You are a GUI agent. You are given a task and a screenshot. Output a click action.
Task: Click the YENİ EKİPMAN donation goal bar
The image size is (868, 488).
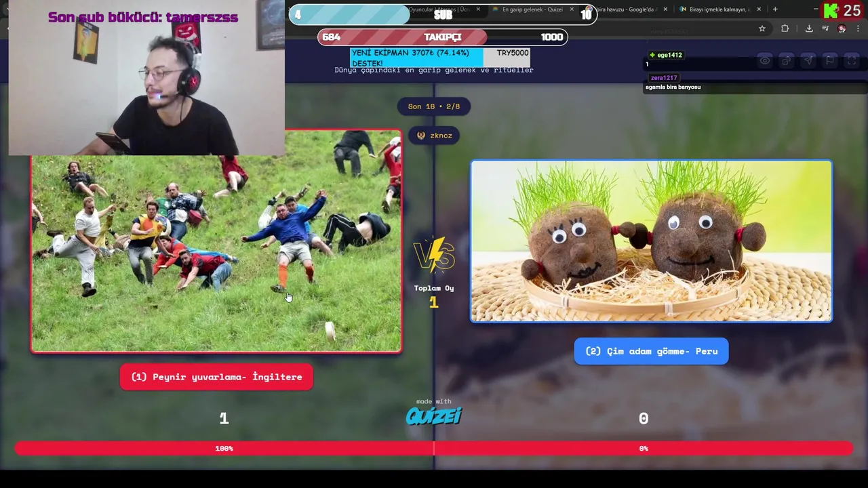(x=440, y=58)
